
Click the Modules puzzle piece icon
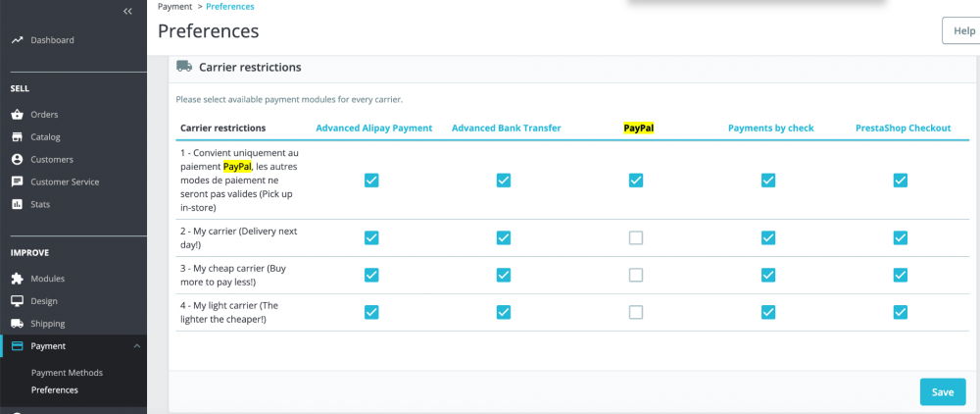pyautogui.click(x=17, y=279)
